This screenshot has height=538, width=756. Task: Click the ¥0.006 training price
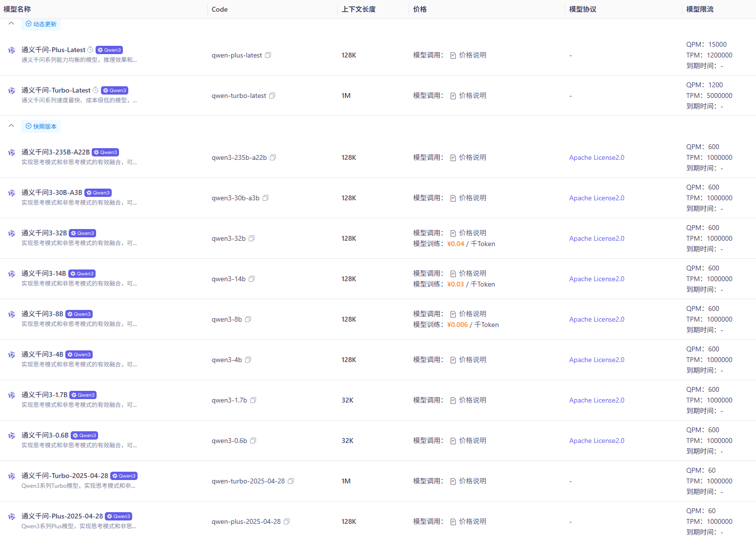click(458, 325)
